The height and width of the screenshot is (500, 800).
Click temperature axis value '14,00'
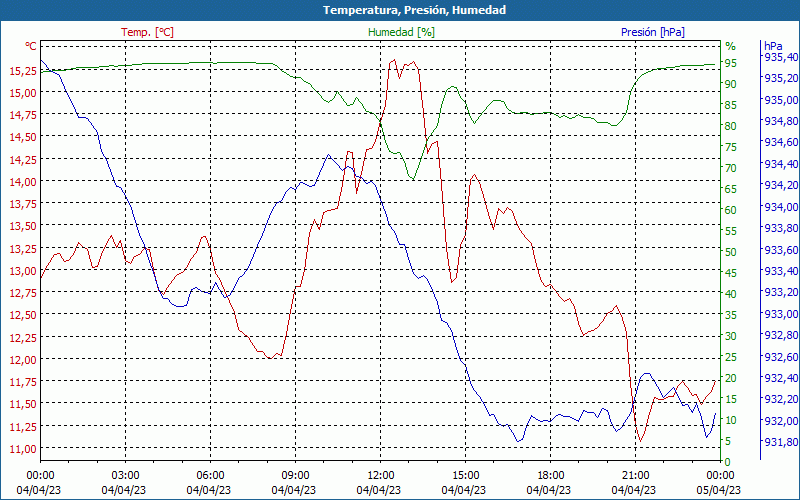coord(23,181)
